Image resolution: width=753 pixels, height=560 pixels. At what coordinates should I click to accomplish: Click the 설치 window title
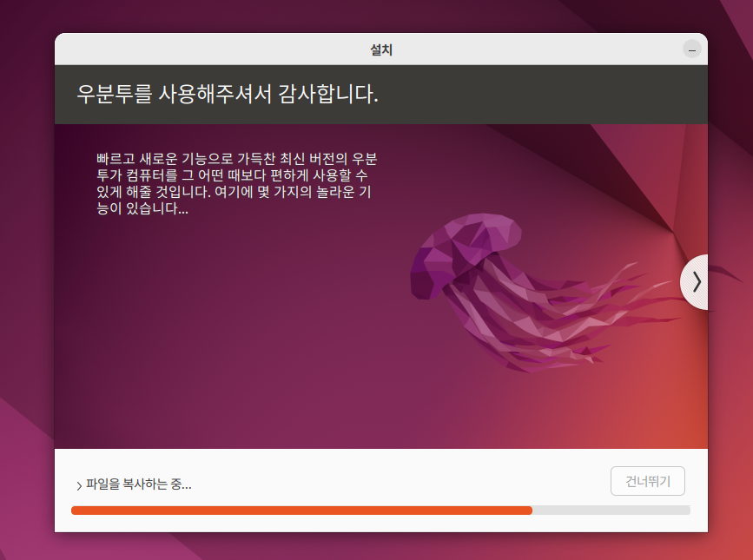381,49
